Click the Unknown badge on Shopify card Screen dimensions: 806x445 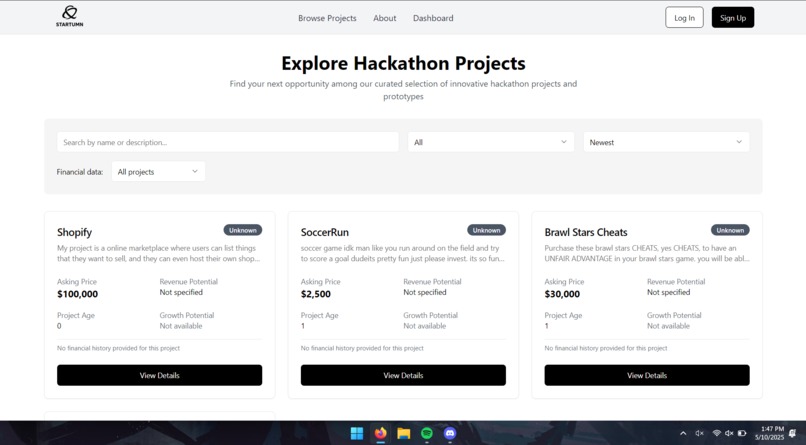click(x=243, y=230)
